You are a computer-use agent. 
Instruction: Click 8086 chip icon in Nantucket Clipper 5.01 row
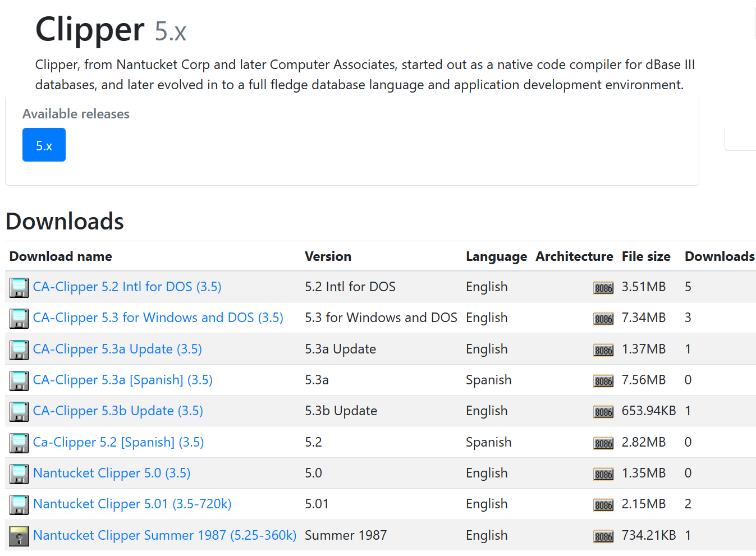pos(603,505)
